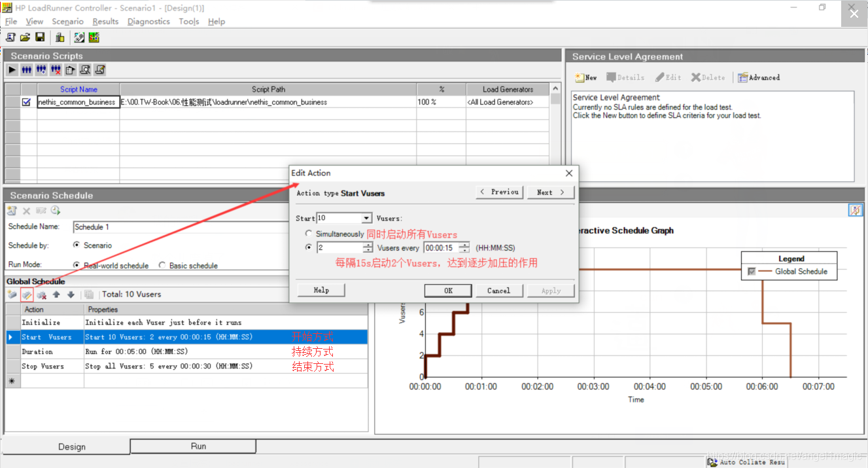Click the Auto Collate Results status entry

pos(746,462)
